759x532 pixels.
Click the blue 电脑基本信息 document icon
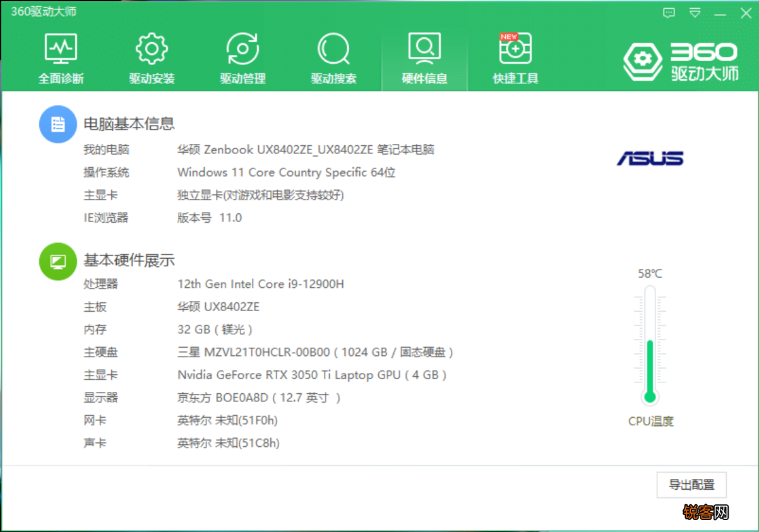point(58,124)
